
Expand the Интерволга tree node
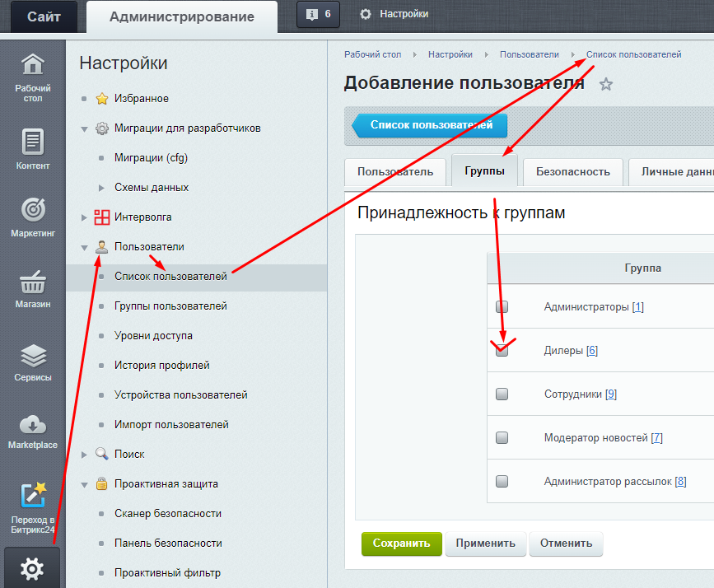[84, 217]
